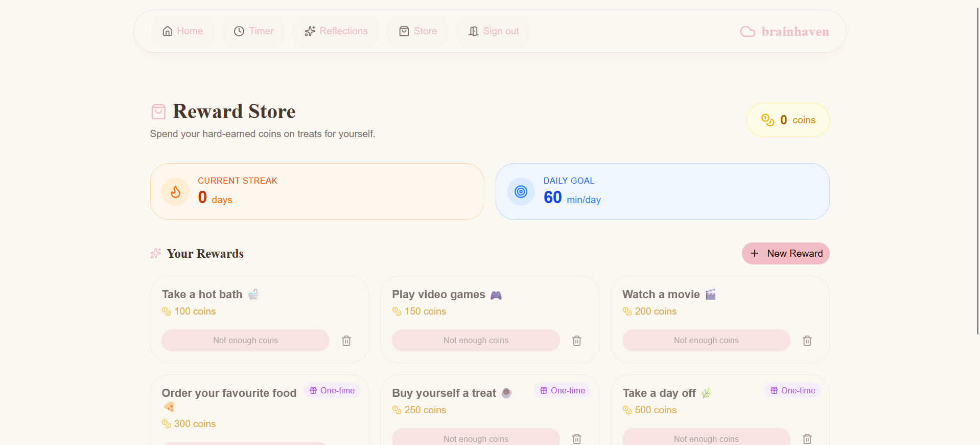Image resolution: width=980 pixels, height=445 pixels.
Task: Click the shopping bag icon beside Reward Store
Action: coord(158,112)
